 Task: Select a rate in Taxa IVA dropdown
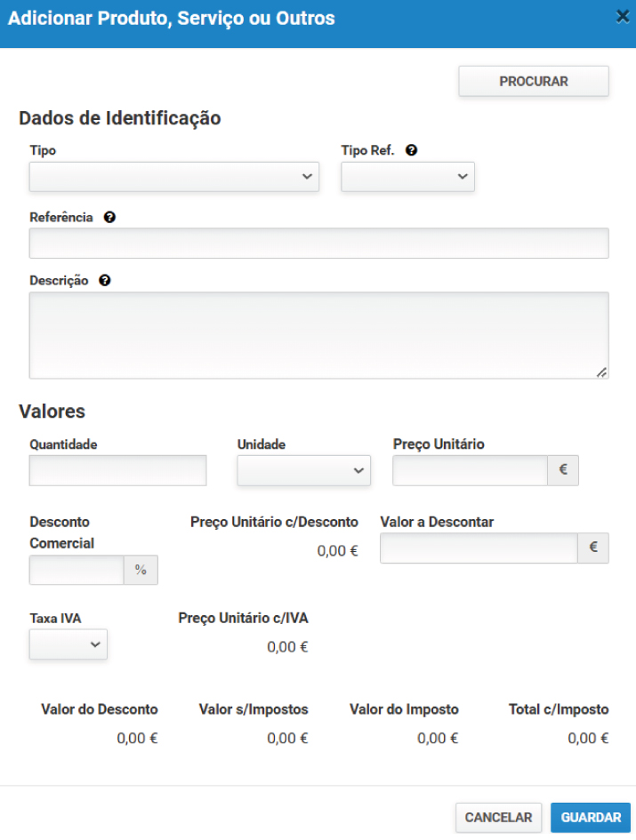click(68, 644)
